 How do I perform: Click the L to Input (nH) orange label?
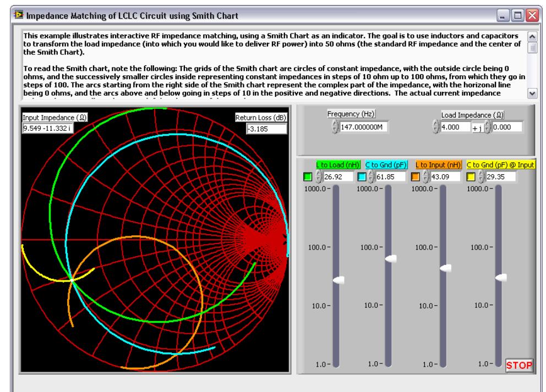click(x=439, y=165)
